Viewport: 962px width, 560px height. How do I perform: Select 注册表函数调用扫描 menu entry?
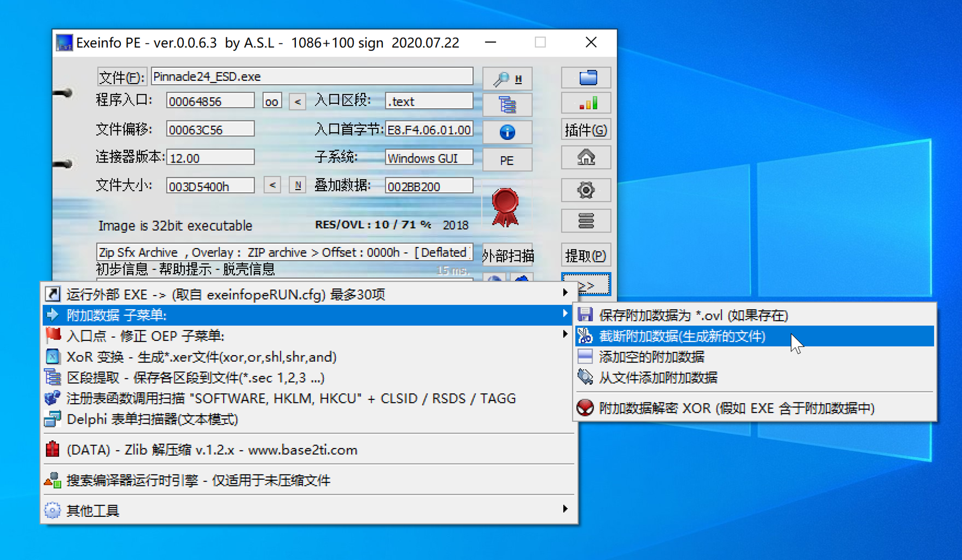tap(309, 398)
